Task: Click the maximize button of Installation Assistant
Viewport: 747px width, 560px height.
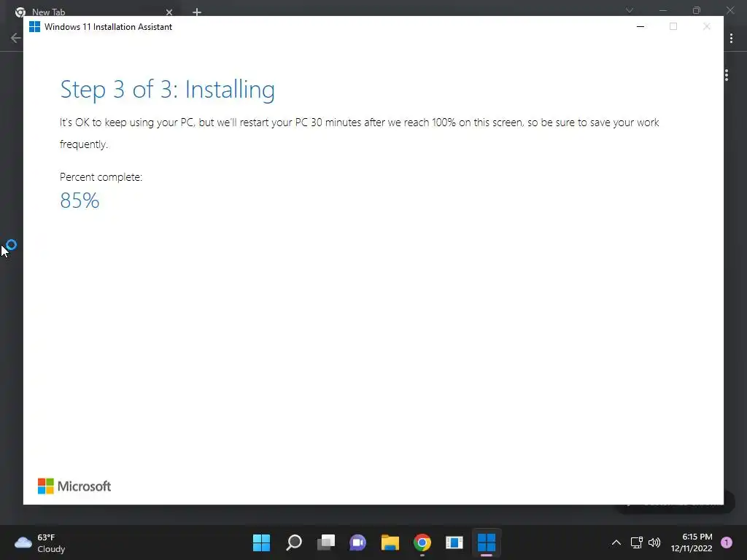Action: [x=673, y=27]
